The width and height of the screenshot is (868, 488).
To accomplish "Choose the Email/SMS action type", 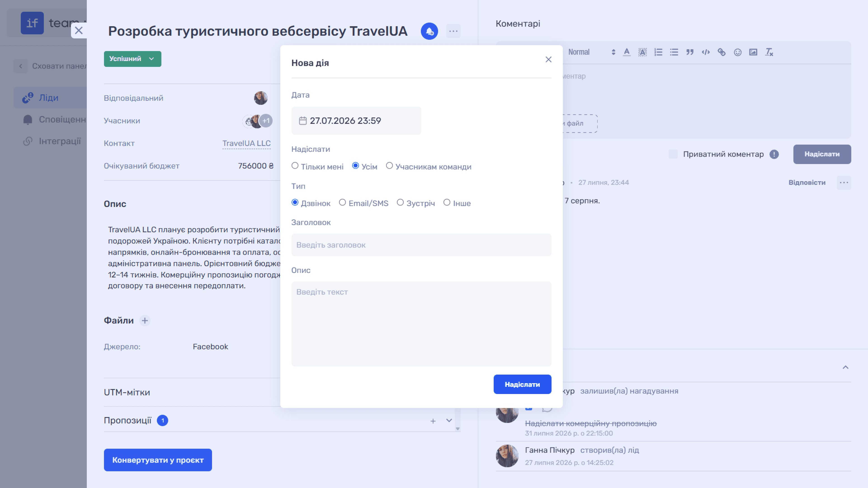I will (342, 202).
